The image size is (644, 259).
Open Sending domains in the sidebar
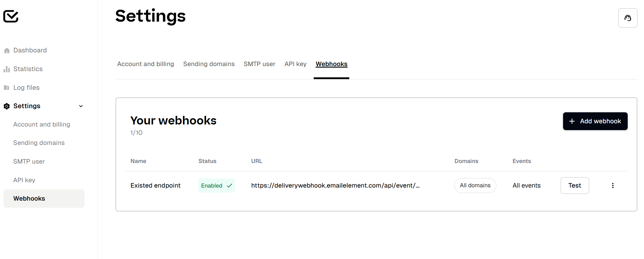[x=39, y=143]
